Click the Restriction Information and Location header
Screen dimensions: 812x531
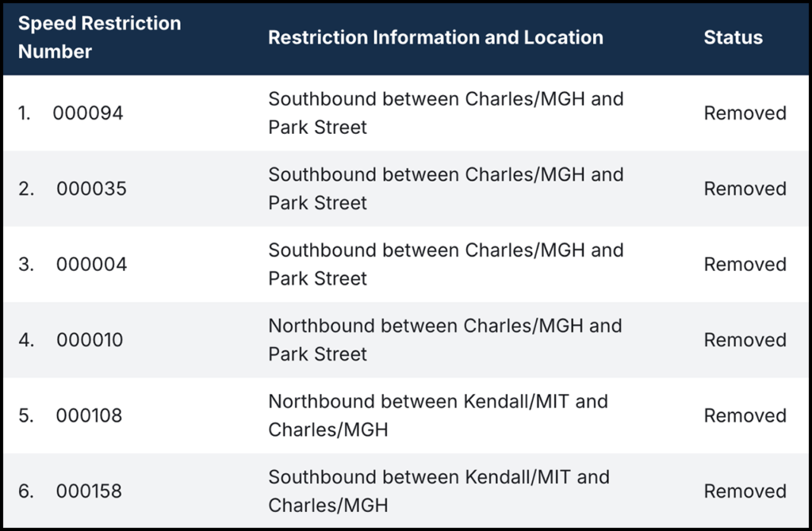(435, 37)
